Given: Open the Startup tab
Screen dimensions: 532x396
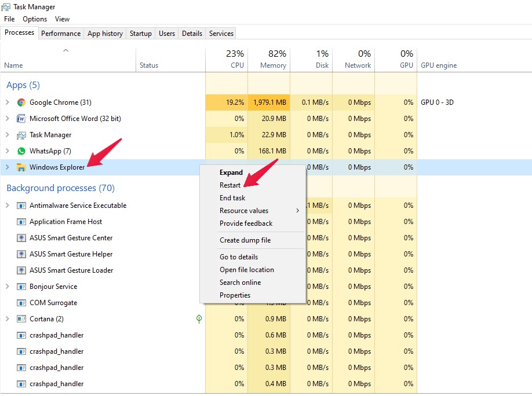Looking at the screenshot, I should coord(141,34).
